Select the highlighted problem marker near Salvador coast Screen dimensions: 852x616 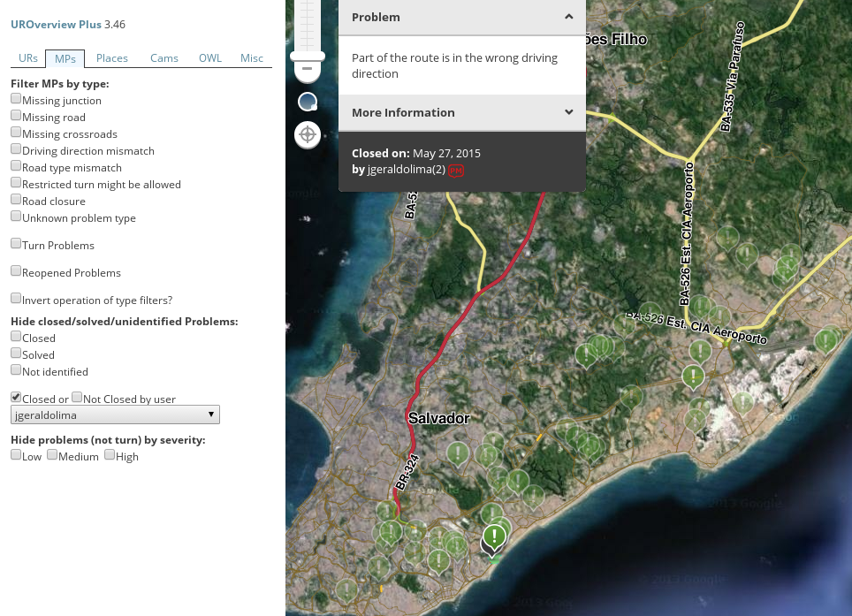[x=494, y=535]
